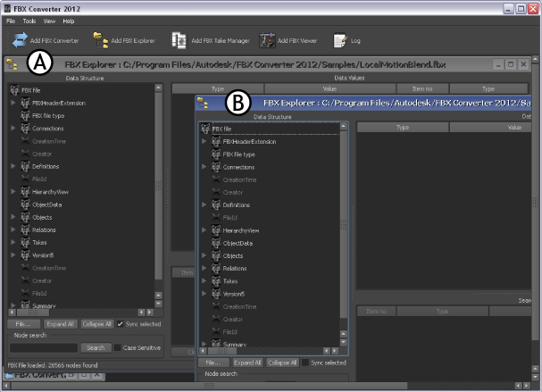The height and width of the screenshot is (392, 542).
Task: Click Value column header in window A
Action: pyautogui.click(x=329, y=88)
